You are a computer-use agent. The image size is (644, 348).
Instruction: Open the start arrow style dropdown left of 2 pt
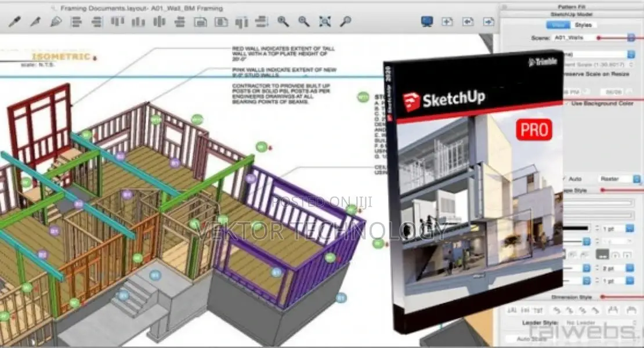coord(587,268)
